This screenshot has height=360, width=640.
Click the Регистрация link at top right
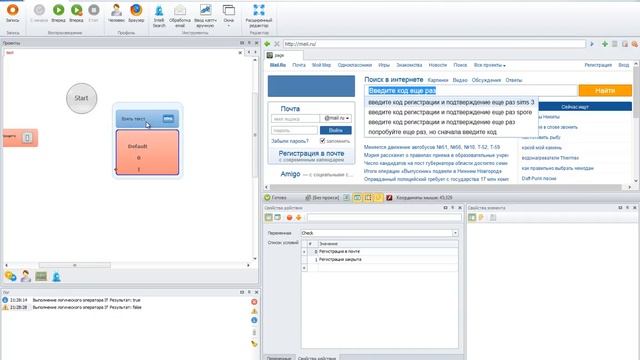(x=598, y=65)
